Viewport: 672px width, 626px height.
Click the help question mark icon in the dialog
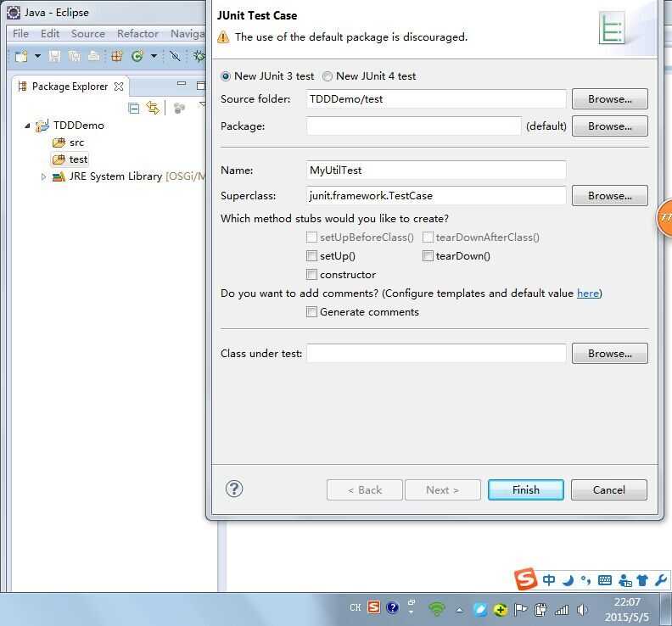click(234, 489)
